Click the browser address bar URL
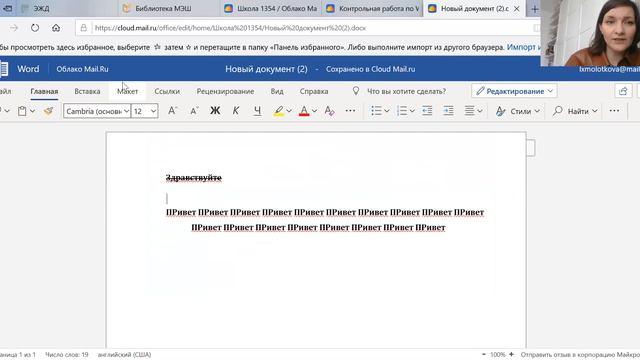Viewport: 640px width, 360px height. [x=230, y=28]
